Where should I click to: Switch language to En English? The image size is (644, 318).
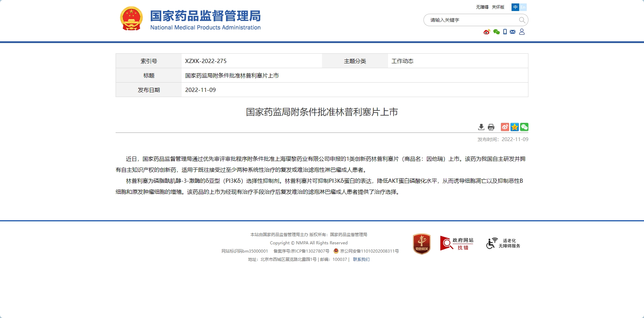(x=523, y=7)
